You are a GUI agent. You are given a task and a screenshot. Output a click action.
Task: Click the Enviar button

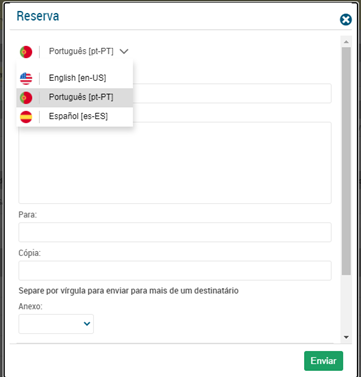pos(323,361)
